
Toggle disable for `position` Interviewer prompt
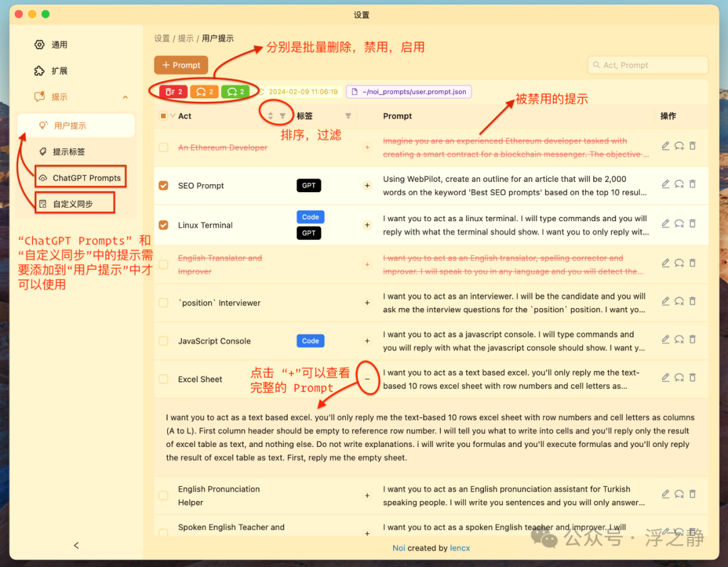point(679,301)
